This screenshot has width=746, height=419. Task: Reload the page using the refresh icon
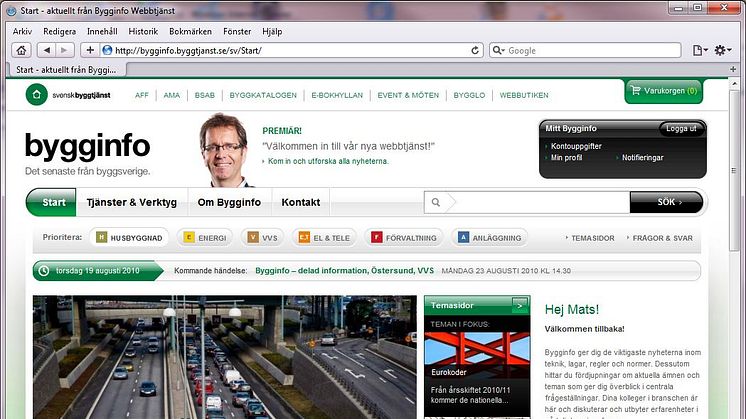(474, 50)
